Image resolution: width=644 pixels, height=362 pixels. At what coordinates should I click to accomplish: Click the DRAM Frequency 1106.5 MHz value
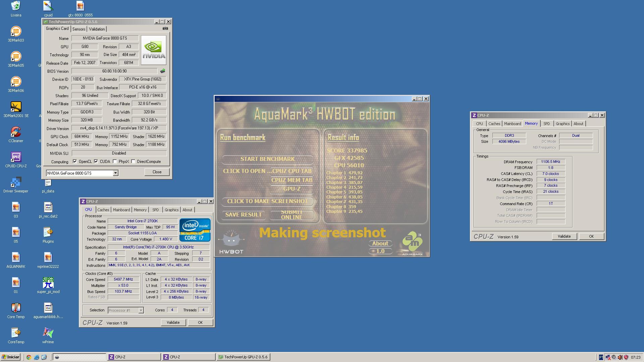(551, 162)
